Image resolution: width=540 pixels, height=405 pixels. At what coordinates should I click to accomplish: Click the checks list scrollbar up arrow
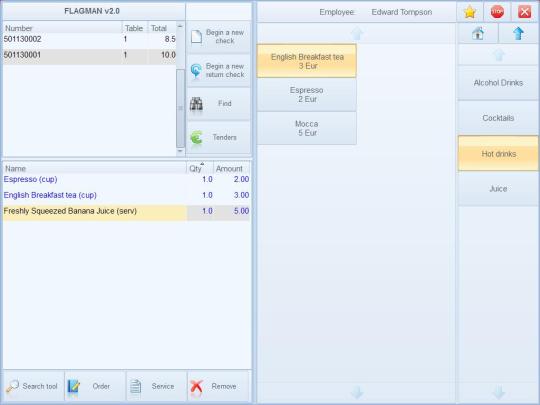180,26
